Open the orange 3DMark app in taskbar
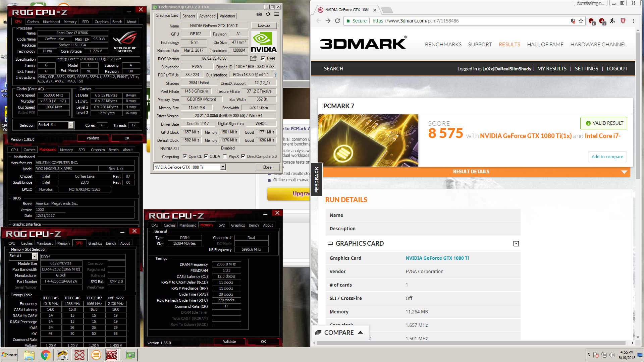The width and height of the screenshot is (644, 362). (x=96, y=355)
